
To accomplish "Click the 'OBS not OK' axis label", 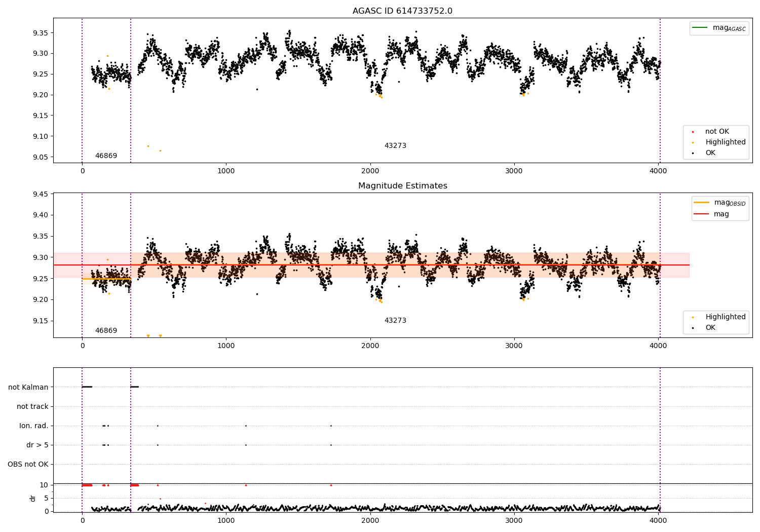I will coord(28,465).
